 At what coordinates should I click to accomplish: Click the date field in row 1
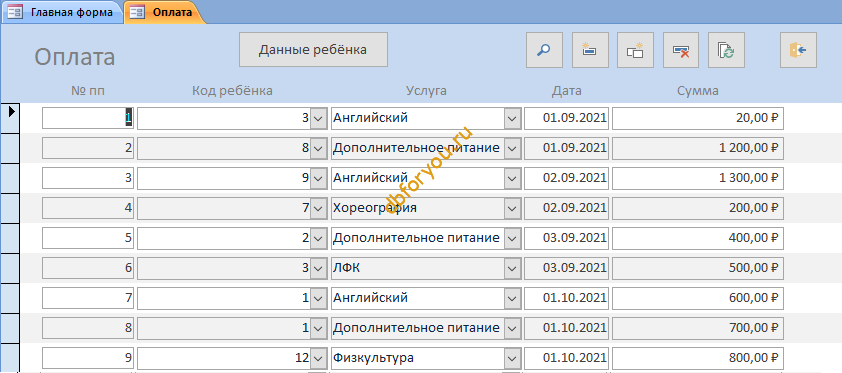[x=567, y=118]
